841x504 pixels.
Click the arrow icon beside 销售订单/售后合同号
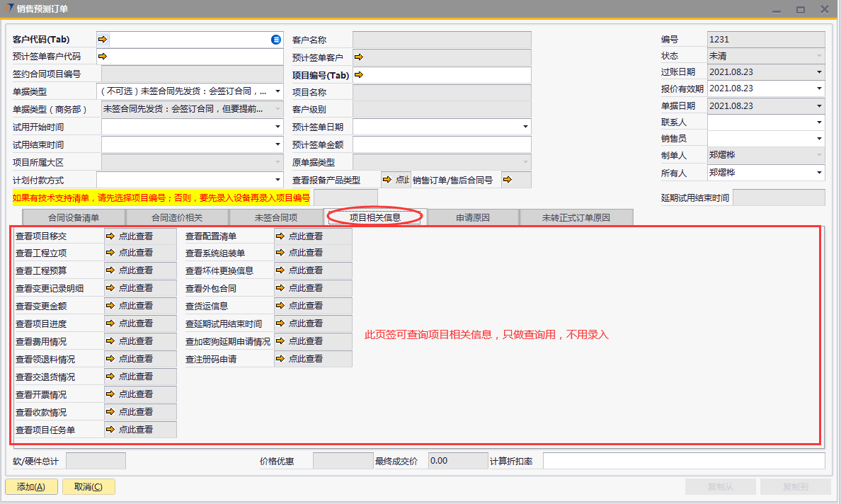(x=507, y=180)
